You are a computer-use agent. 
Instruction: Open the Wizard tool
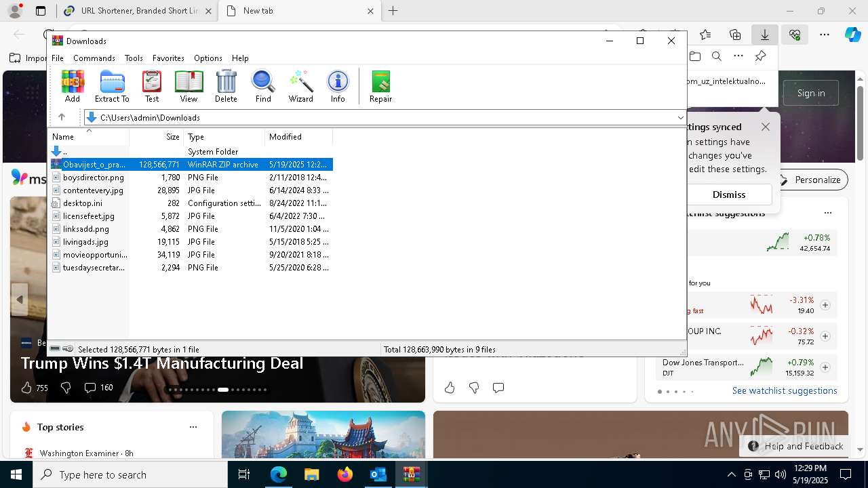coord(300,86)
